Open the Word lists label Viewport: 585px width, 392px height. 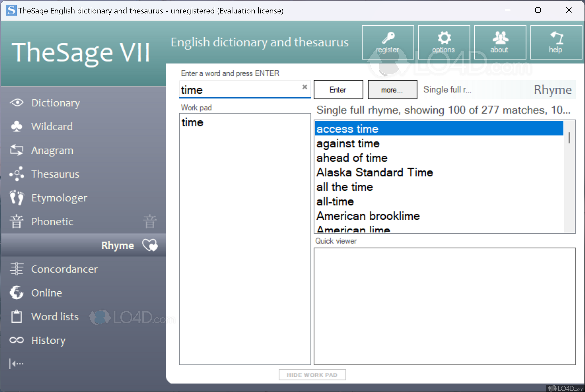(x=55, y=317)
